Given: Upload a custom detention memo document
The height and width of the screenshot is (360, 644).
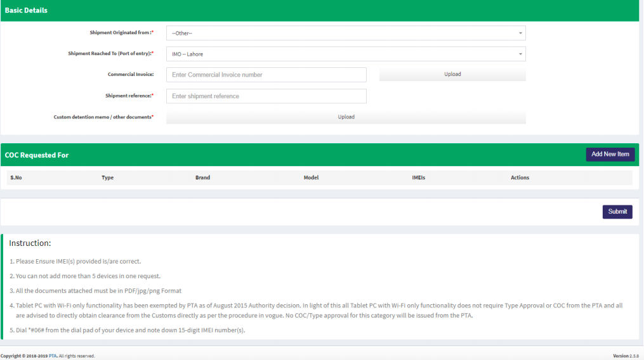Looking at the screenshot, I should (346, 117).
